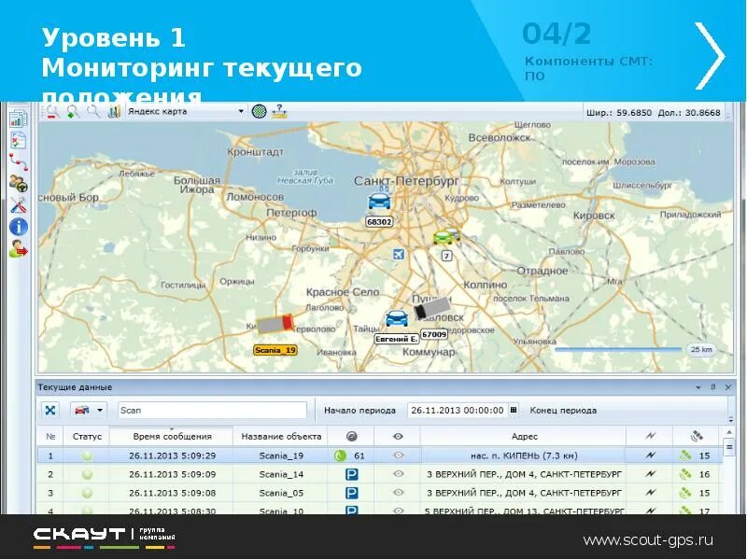
Task: Sort by Время сообщения column header
Action: coord(172,437)
